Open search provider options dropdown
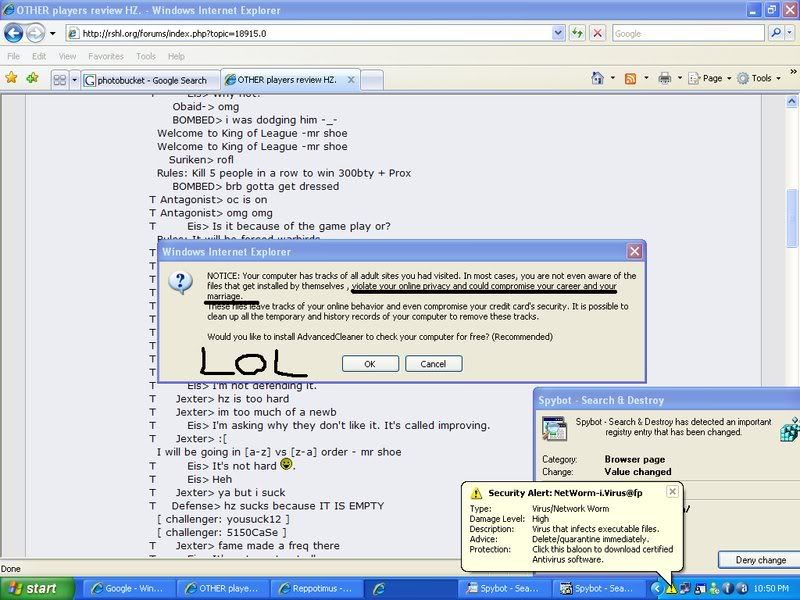 789,34
